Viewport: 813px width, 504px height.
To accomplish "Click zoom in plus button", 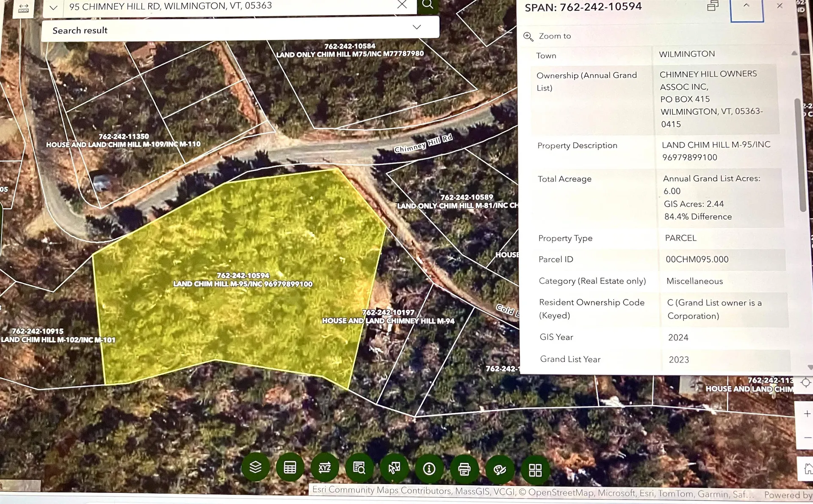I will (x=807, y=414).
